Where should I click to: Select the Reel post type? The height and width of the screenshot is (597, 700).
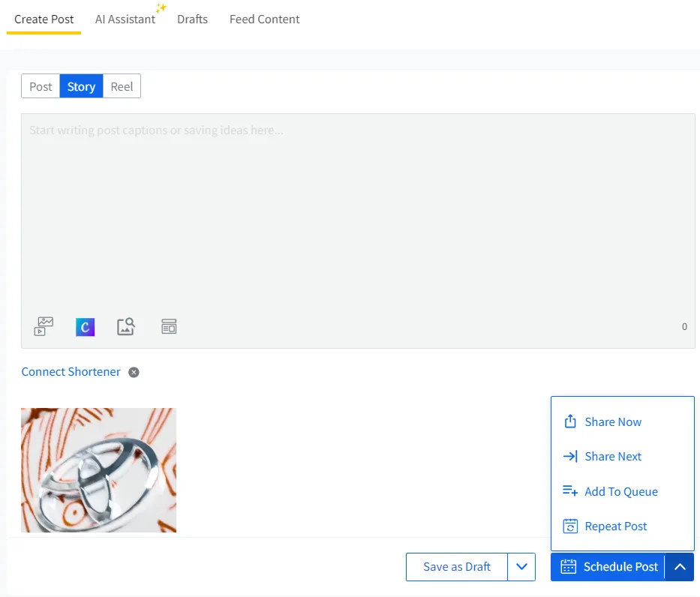(122, 85)
